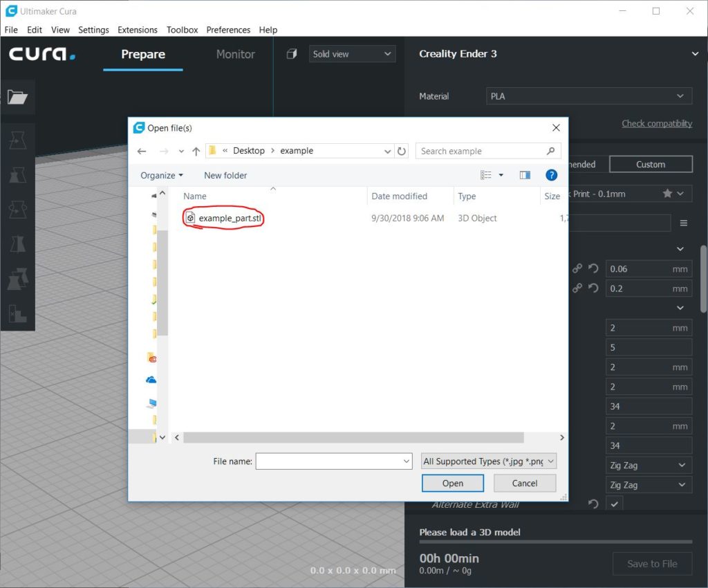Screen dimensions: 708x588
Task: Click the Back arrow in Open file dialog
Action: (x=142, y=151)
